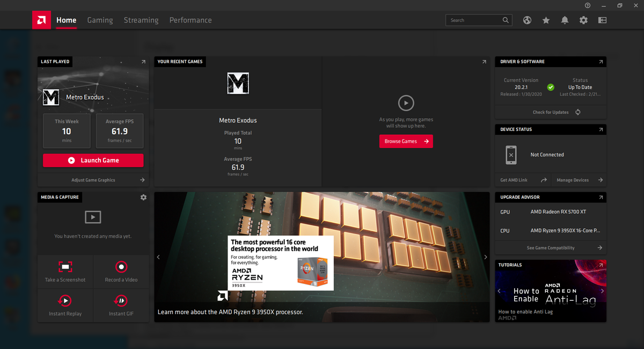Image resolution: width=644 pixels, height=349 pixels.
Task: Click Instant GIF
Action: point(121,306)
